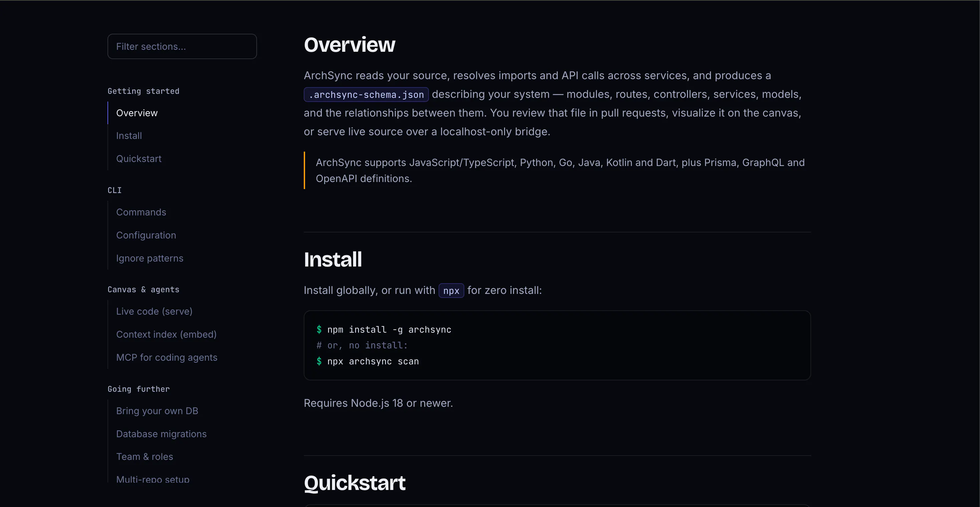Click the Quickstart section heading
Viewport: 980px width, 507px height.
tap(354, 483)
